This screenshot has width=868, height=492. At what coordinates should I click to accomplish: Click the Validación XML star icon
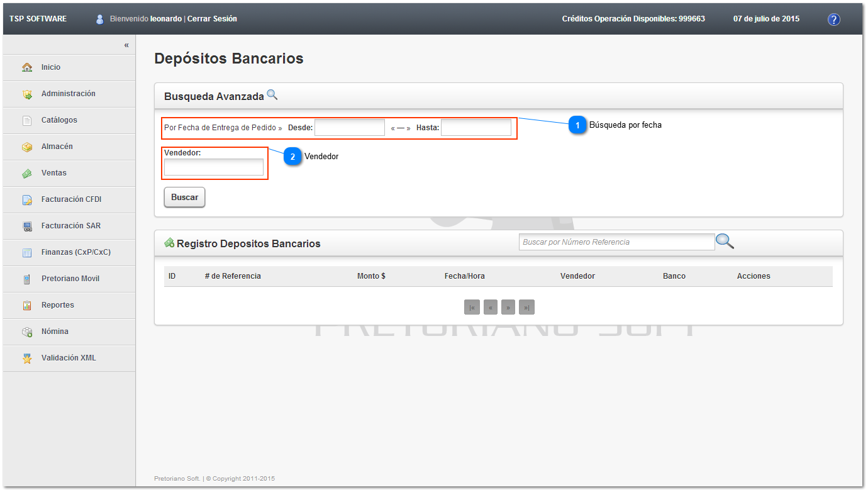tap(27, 359)
